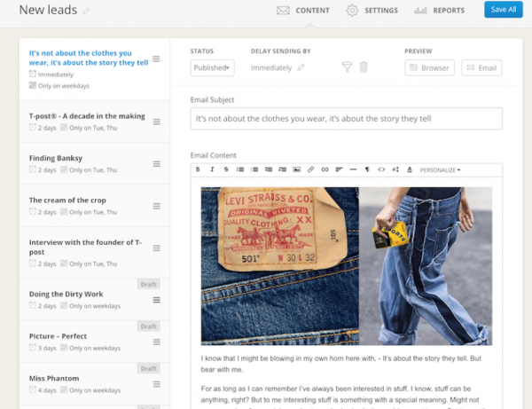
Task: Open paragraph format options
Action: [x=367, y=169]
